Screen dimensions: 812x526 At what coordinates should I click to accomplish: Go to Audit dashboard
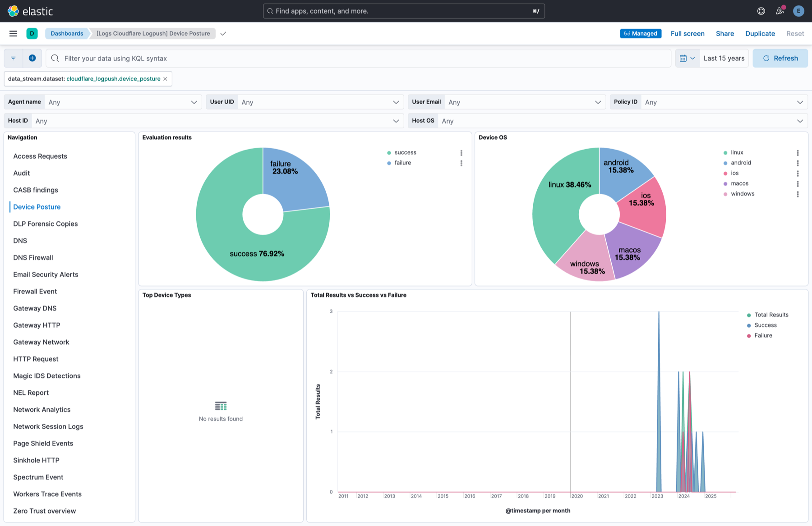point(22,173)
